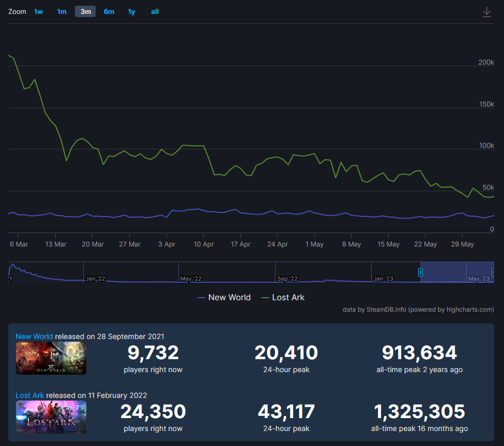The height and width of the screenshot is (446, 504).
Task: Click the 20 Mar x-axis label
Action: pyautogui.click(x=93, y=244)
